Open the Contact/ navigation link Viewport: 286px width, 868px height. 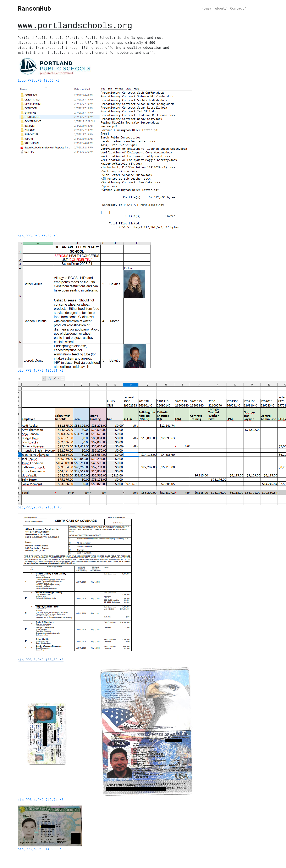click(238, 9)
